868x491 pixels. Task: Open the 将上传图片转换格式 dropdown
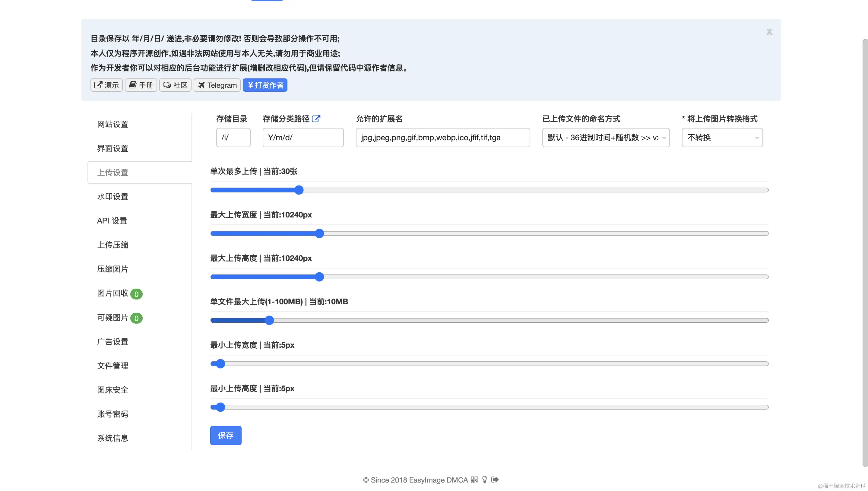(x=722, y=138)
